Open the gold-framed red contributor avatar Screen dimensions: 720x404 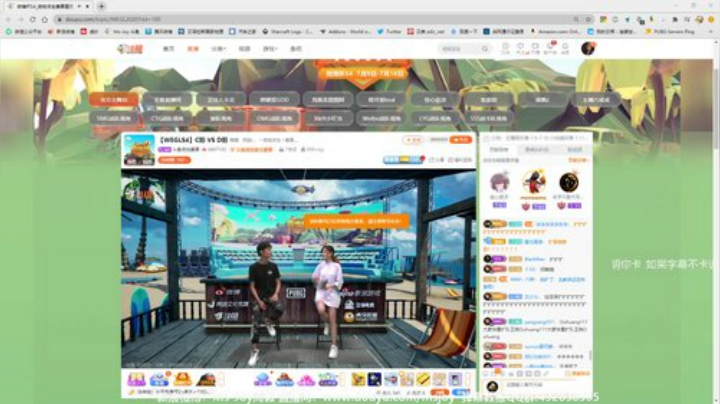pos(534,182)
